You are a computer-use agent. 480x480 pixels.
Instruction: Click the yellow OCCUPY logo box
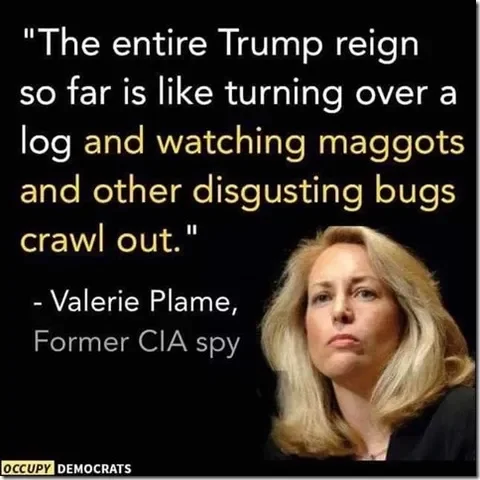28,468
